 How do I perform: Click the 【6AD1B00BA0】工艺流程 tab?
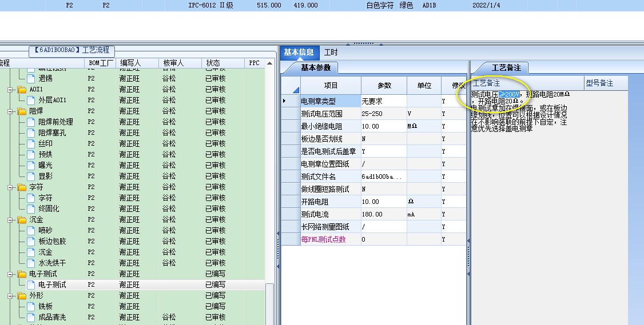(x=72, y=50)
